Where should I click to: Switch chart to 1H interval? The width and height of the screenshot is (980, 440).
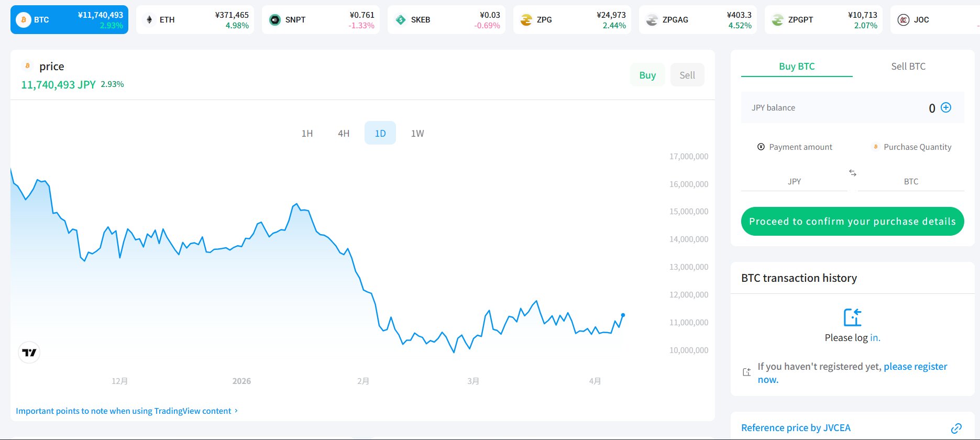click(x=307, y=134)
